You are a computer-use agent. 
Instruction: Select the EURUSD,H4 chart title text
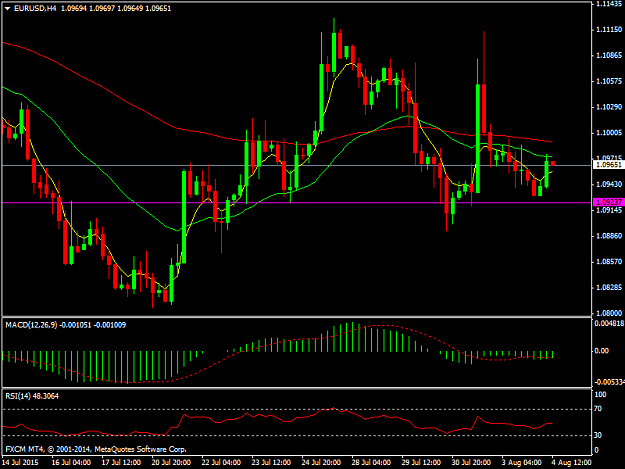35,8
